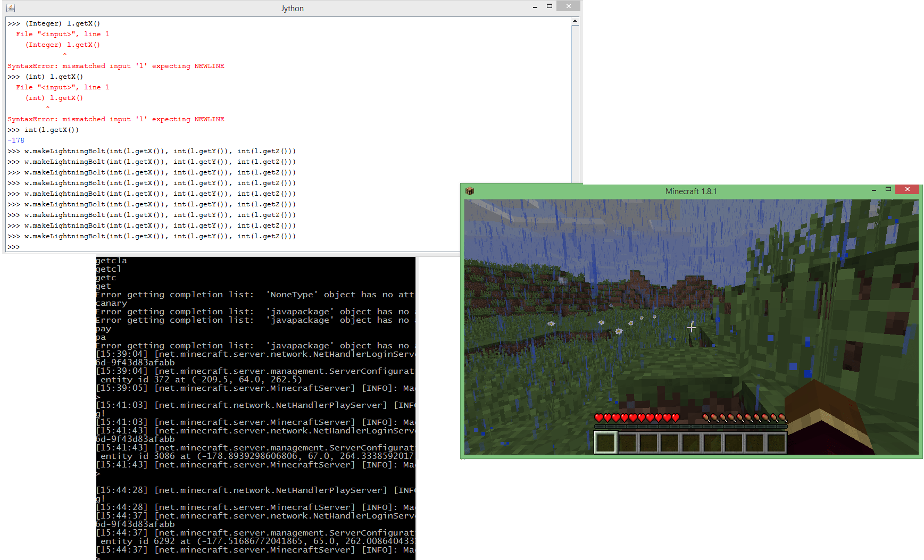Click the 'entity id 6292' console line
924x560 pixels.
click(x=257, y=541)
